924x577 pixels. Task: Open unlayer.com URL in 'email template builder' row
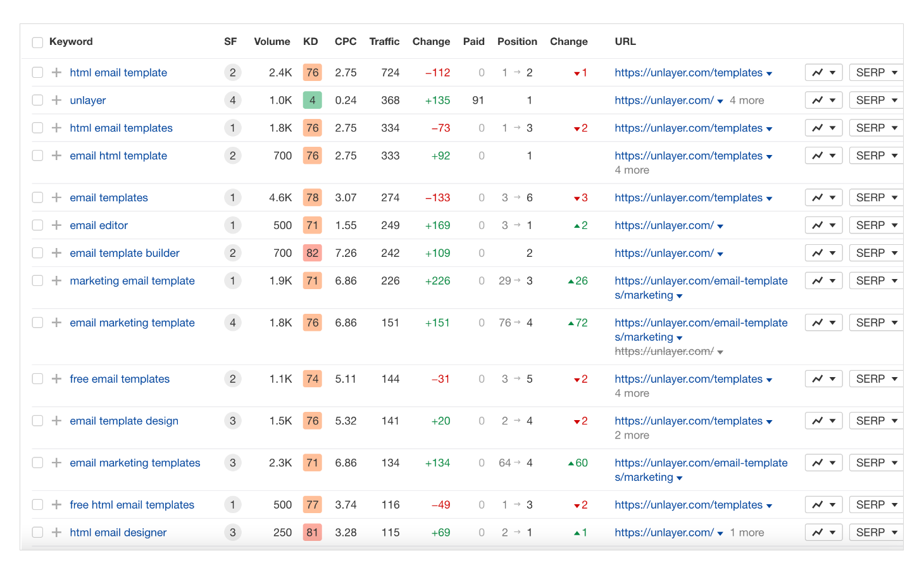(x=664, y=253)
